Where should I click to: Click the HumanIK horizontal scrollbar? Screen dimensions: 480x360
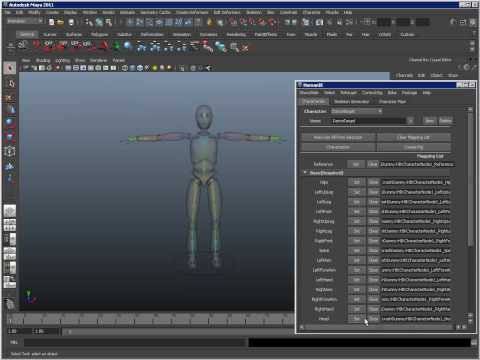[x=380, y=328]
